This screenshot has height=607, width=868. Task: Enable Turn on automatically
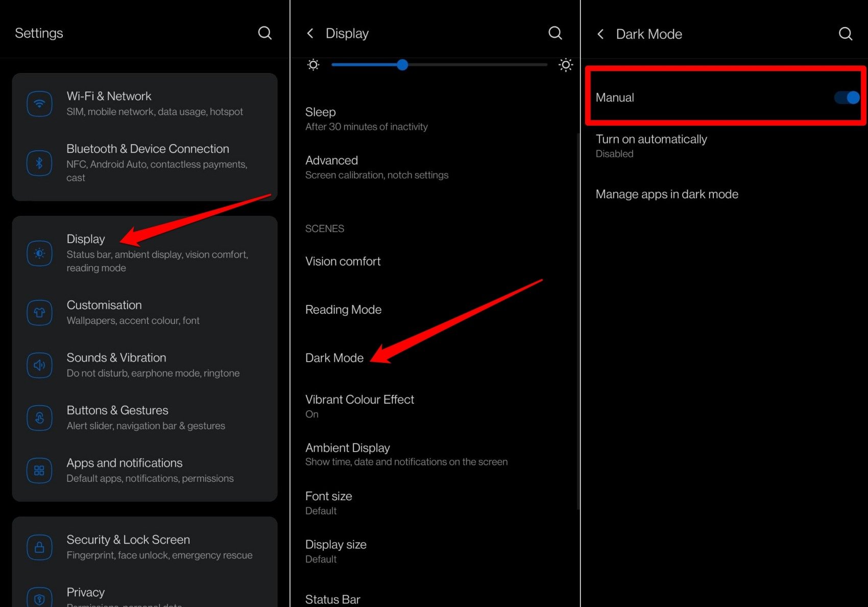click(652, 145)
